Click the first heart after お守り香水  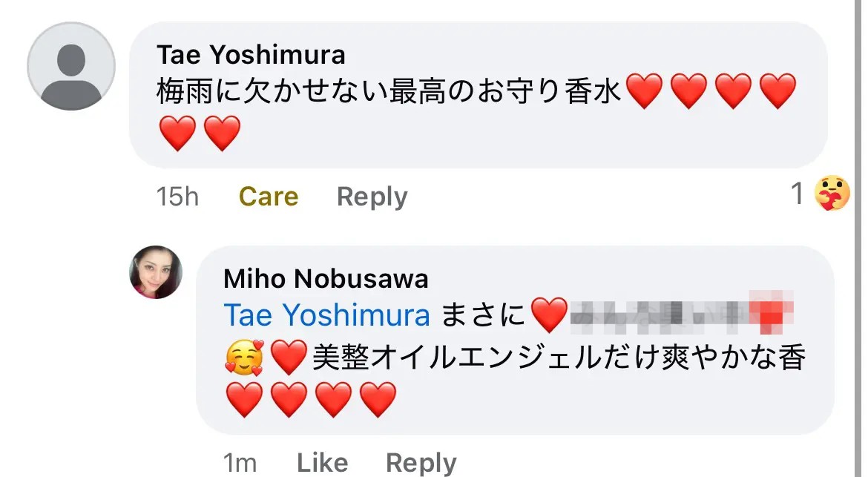(644, 92)
